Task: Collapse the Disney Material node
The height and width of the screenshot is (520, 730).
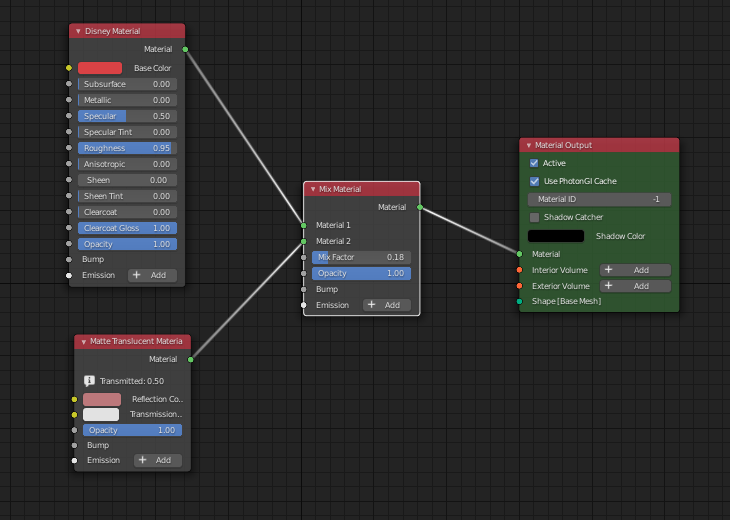Action: coord(77,32)
